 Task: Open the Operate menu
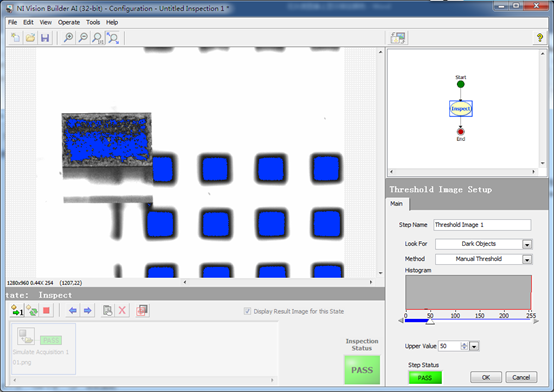[69, 22]
